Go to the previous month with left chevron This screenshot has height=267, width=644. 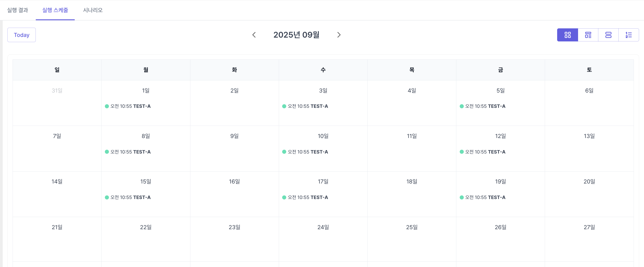(x=254, y=35)
